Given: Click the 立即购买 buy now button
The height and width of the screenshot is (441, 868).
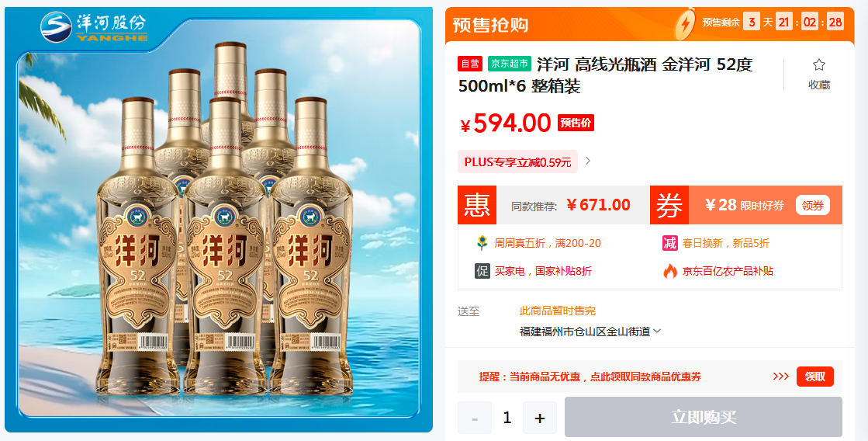Looking at the screenshot, I should tap(703, 417).
